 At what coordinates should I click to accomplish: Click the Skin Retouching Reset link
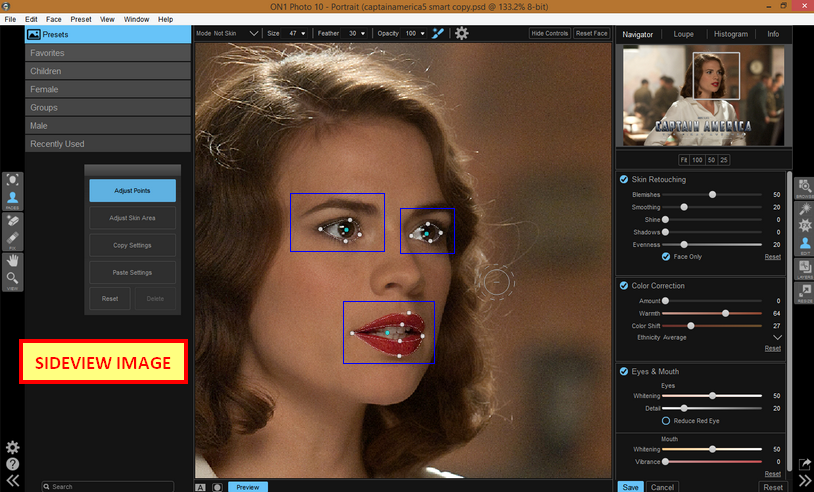[x=772, y=257]
